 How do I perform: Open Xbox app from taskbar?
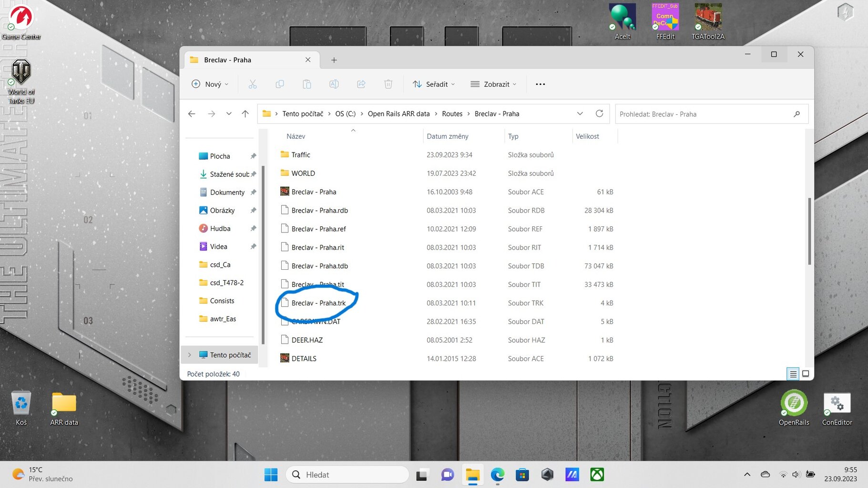pos(597,475)
